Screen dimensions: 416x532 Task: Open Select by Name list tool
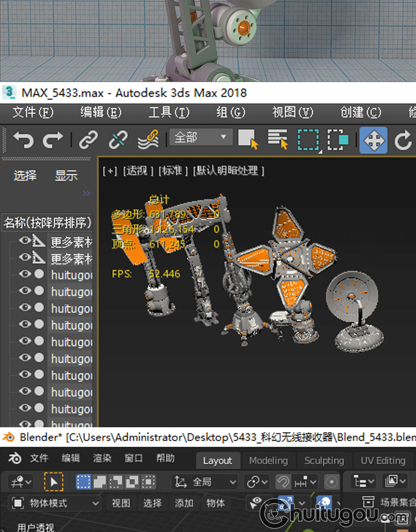pos(278,140)
